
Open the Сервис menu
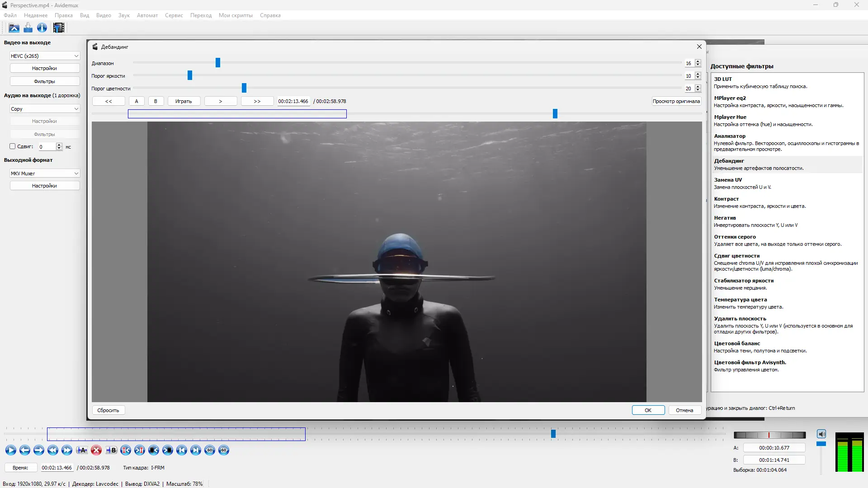pyautogui.click(x=174, y=15)
